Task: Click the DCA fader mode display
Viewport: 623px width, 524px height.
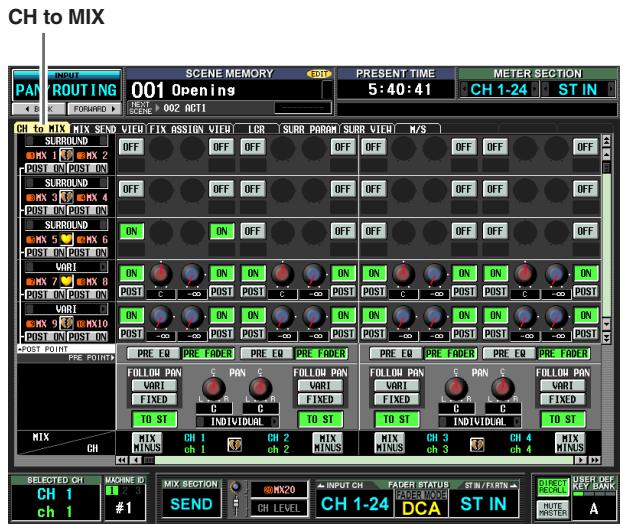Action: tap(421, 508)
